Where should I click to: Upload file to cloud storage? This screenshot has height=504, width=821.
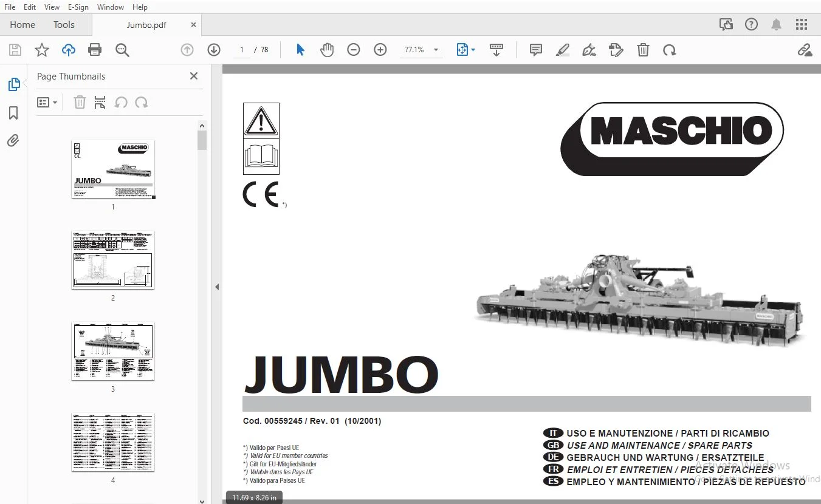(69, 50)
